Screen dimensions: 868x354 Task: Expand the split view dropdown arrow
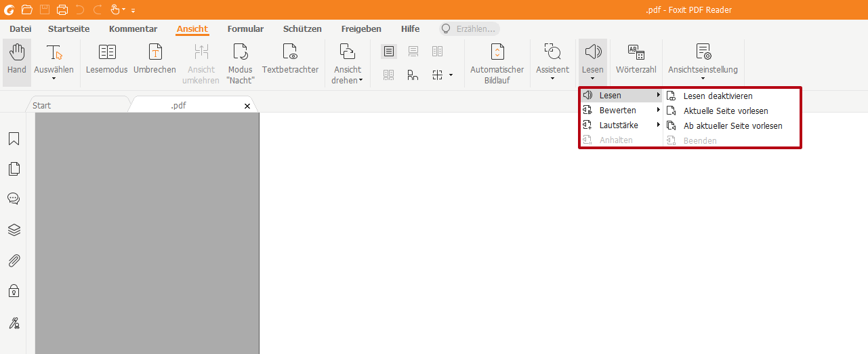click(x=451, y=75)
